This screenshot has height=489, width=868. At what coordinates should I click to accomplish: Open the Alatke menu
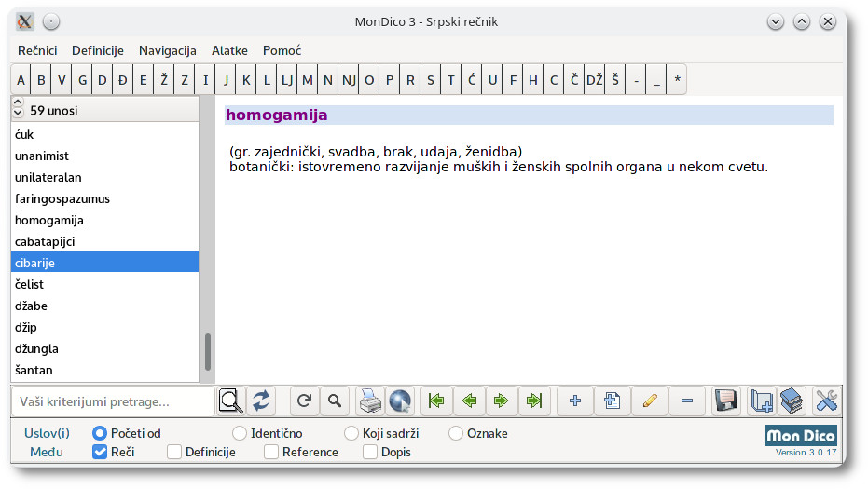pyautogui.click(x=229, y=50)
